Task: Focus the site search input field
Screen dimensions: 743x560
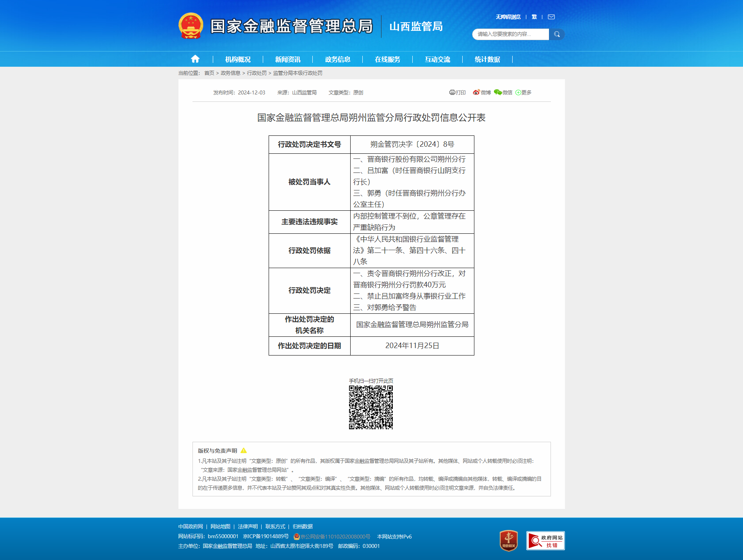Action: pyautogui.click(x=511, y=34)
